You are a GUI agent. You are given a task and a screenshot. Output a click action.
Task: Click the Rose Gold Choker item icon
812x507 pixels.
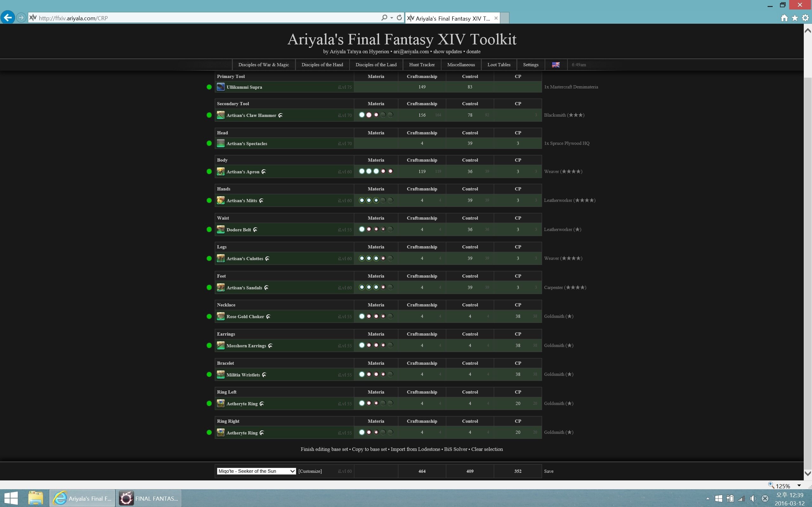click(x=220, y=316)
